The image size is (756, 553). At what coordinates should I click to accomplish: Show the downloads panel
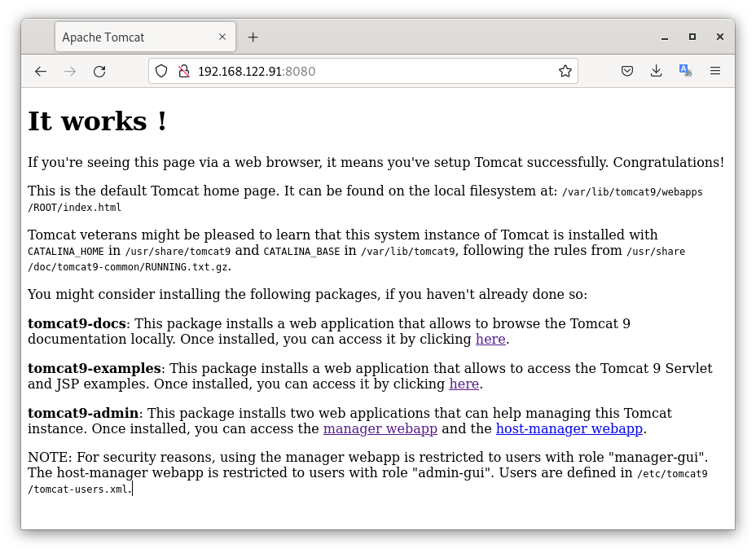[x=656, y=72]
